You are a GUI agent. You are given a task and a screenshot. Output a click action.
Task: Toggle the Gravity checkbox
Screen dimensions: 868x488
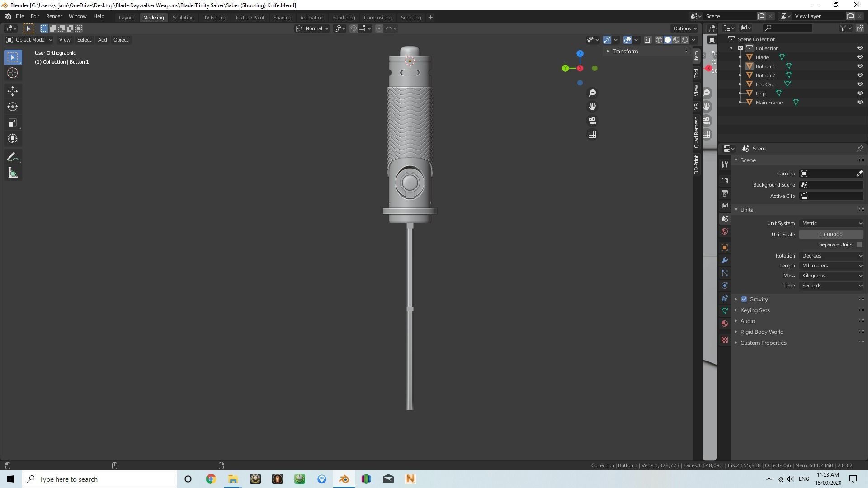pyautogui.click(x=744, y=299)
